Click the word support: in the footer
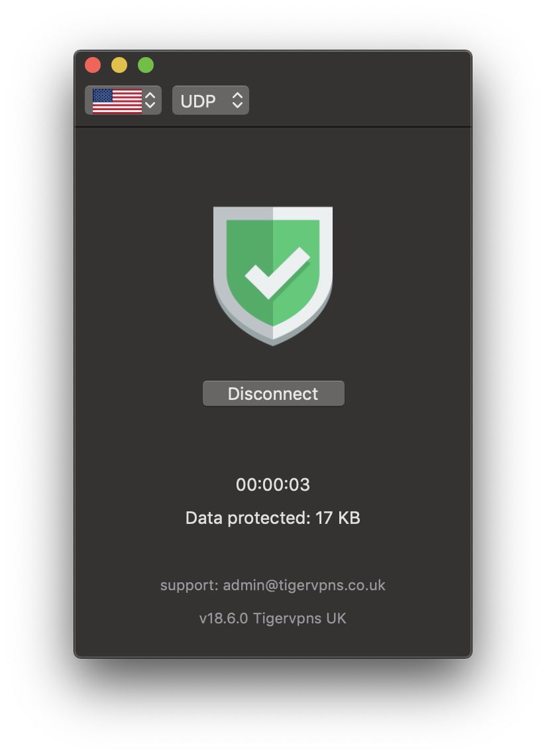546x756 pixels. [190, 586]
